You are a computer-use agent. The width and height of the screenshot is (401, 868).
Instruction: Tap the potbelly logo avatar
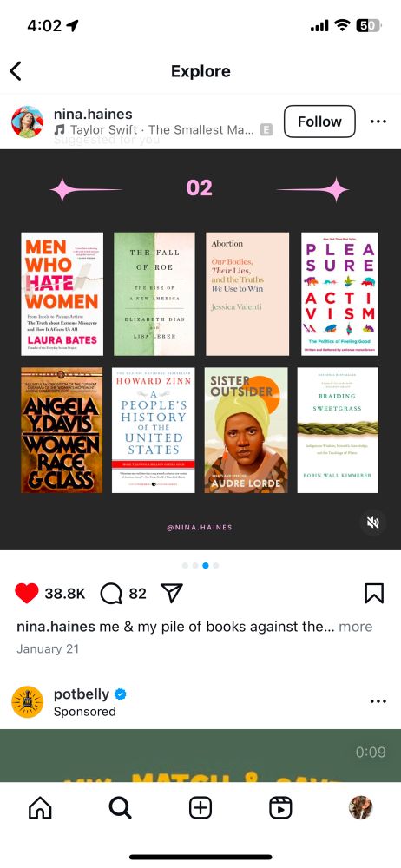click(28, 702)
